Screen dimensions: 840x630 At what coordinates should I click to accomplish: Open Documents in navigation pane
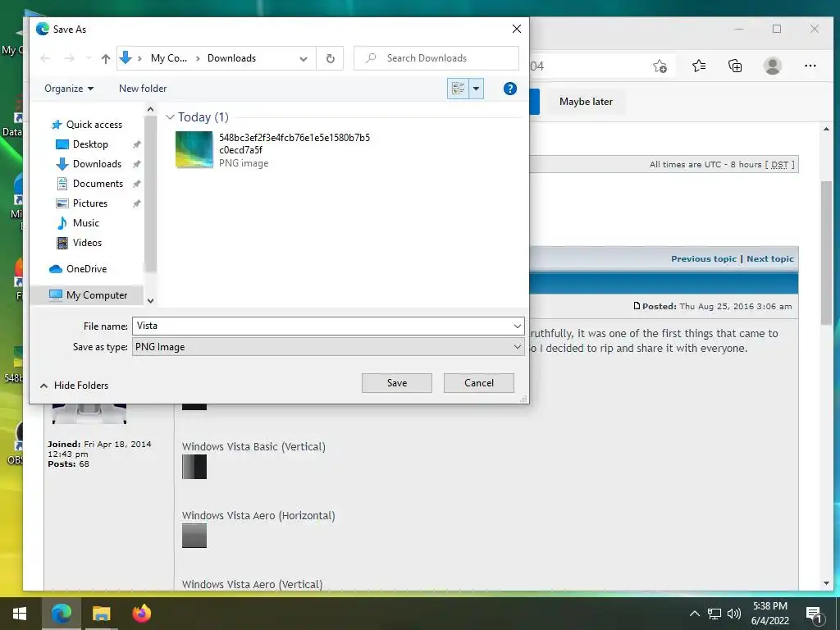coord(98,184)
